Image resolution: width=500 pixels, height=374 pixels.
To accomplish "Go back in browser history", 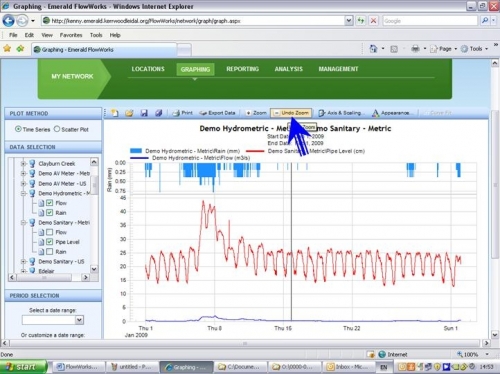I will click(x=8, y=21).
